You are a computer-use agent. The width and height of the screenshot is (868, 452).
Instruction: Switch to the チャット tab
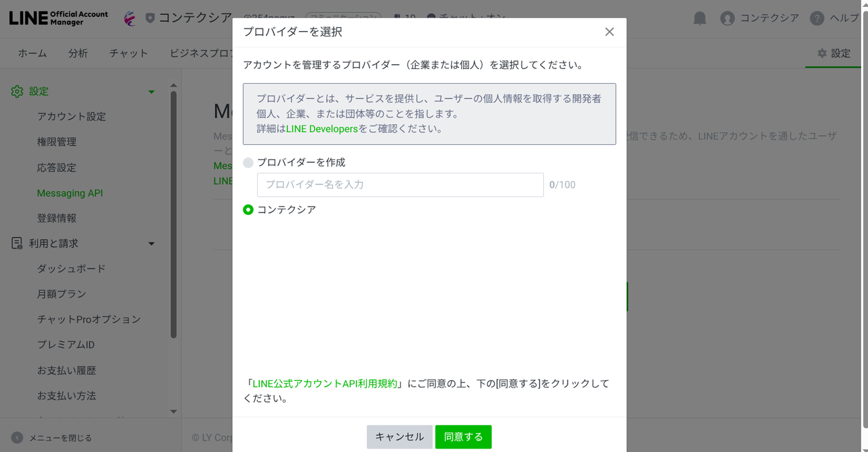coord(128,54)
